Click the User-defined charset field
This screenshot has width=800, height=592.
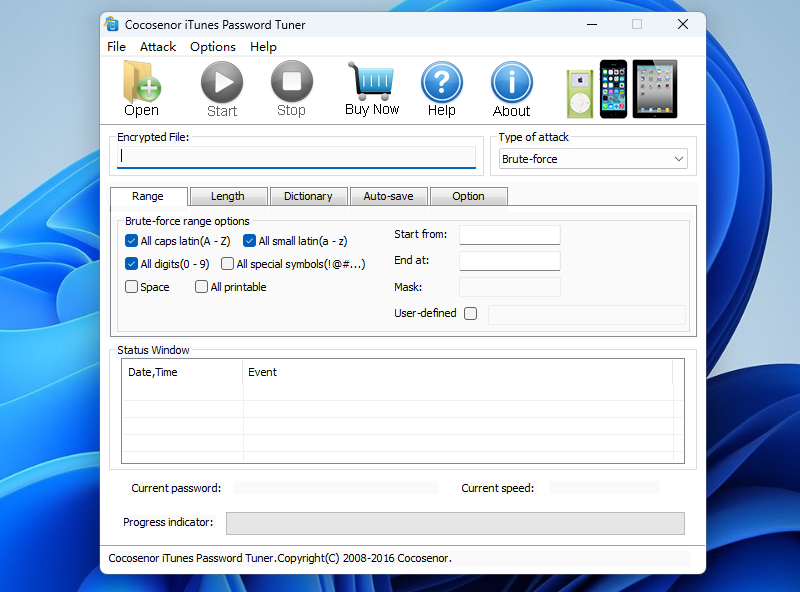click(587, 315)
